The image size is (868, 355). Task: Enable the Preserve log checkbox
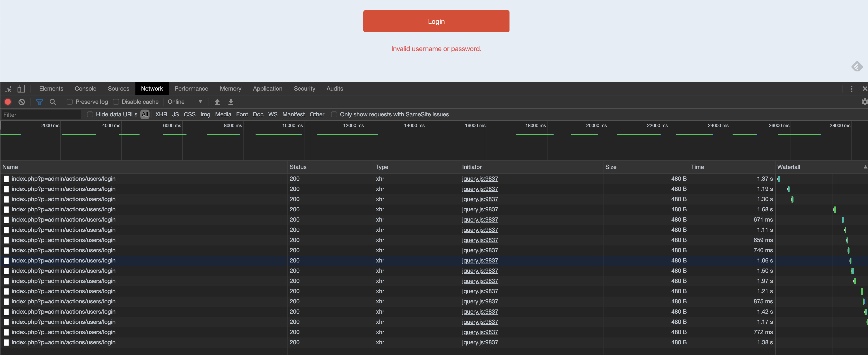[x=69, y=102]
